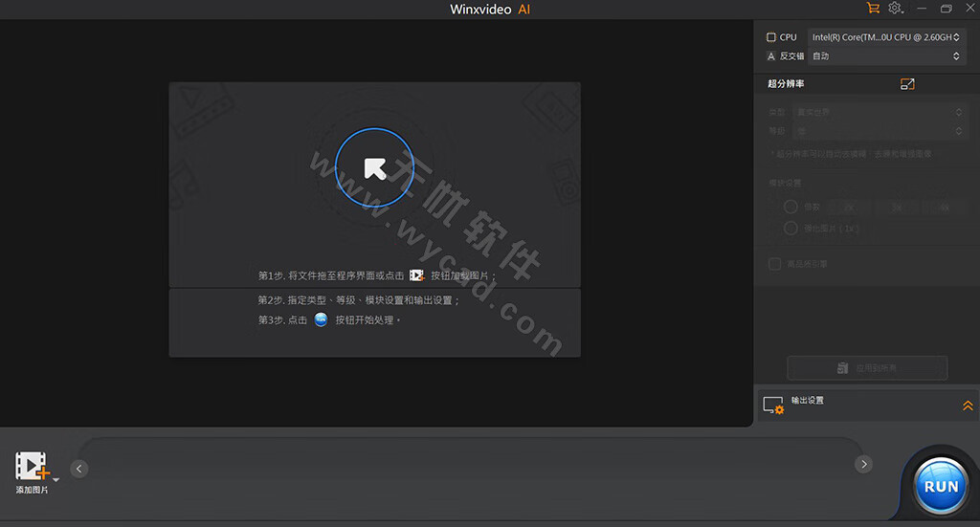Select the 倍率 (scale) radio button
The image size is (980, 527).
pos(791,207)
